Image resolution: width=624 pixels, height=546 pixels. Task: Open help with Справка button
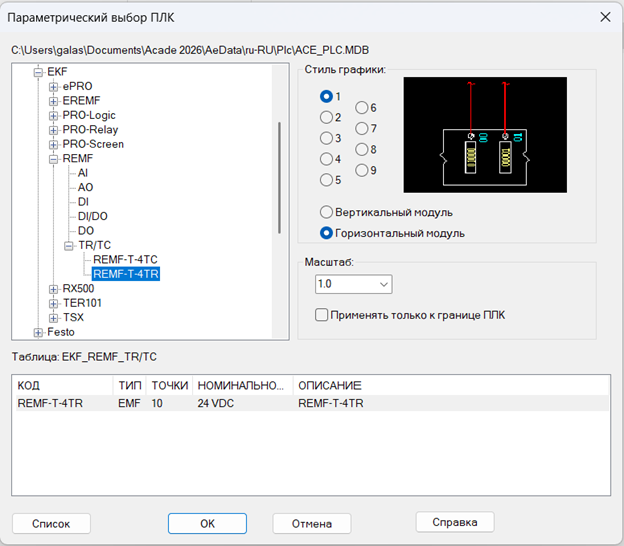(x=455, y=522)
